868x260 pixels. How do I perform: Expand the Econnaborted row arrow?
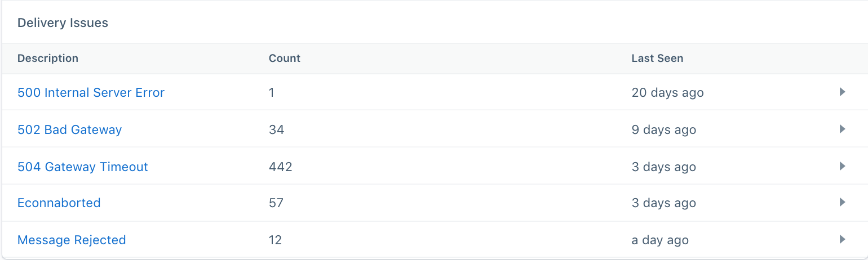coord(843,202)
